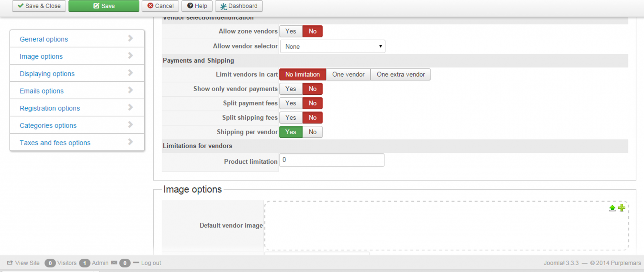Viewport: 644px width, 272px height.
Task: Click the View Site icon link
Action: 23,263
